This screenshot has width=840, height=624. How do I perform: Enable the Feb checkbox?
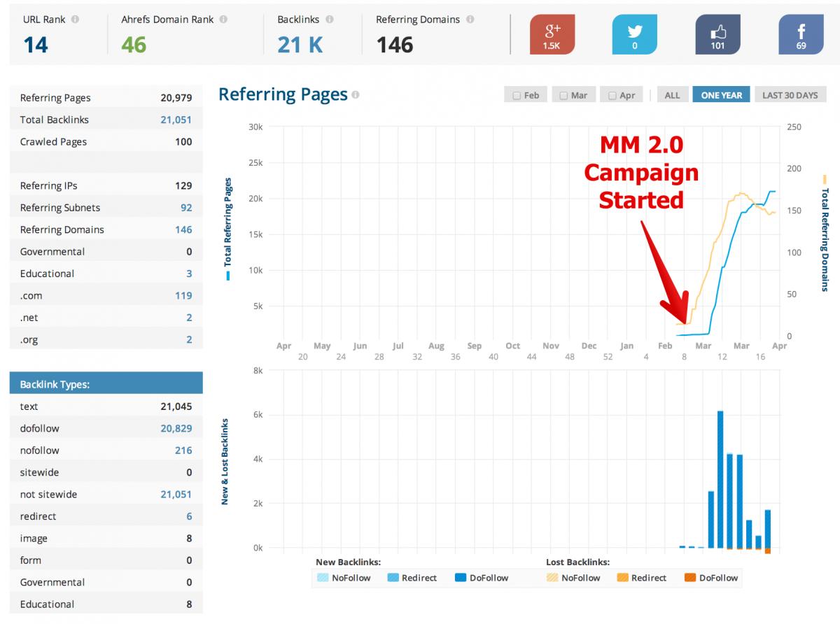[x=517, y=95]
